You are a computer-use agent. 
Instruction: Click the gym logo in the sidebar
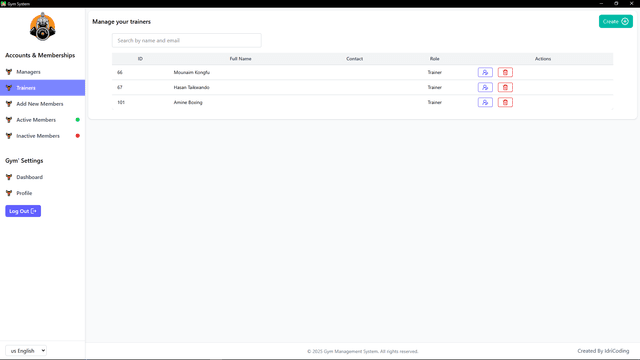click(42, 27)
